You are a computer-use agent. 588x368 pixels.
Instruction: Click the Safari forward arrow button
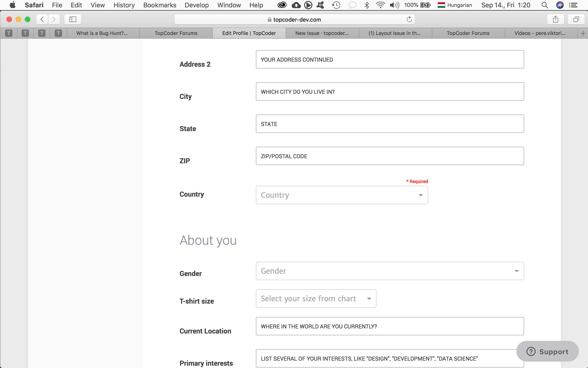point(54,19)
